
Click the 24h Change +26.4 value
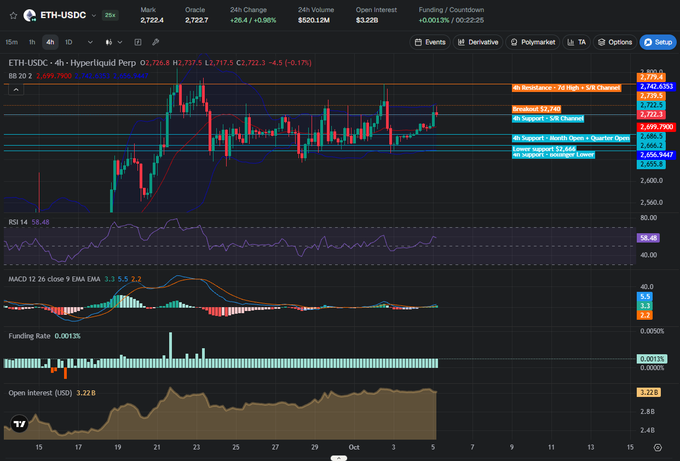[x=253, y=20]
